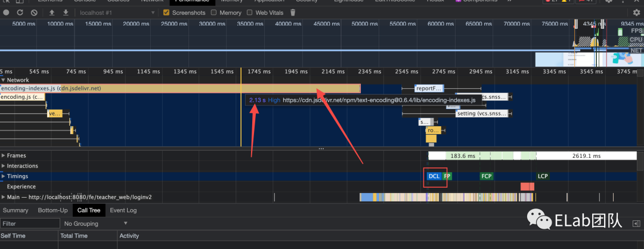Uncheck the Screenshots checkbox
The width and height of the screenshot is (644, 249).
click(166, 13)
